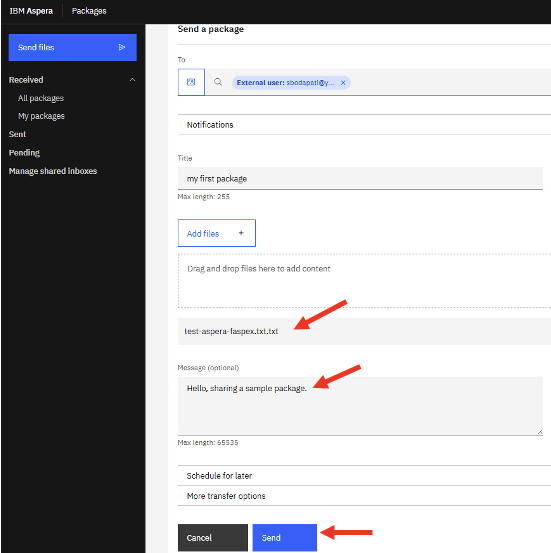Edit the Title field 'my first package'
This screenshot has width=551, height=553.
360,178
